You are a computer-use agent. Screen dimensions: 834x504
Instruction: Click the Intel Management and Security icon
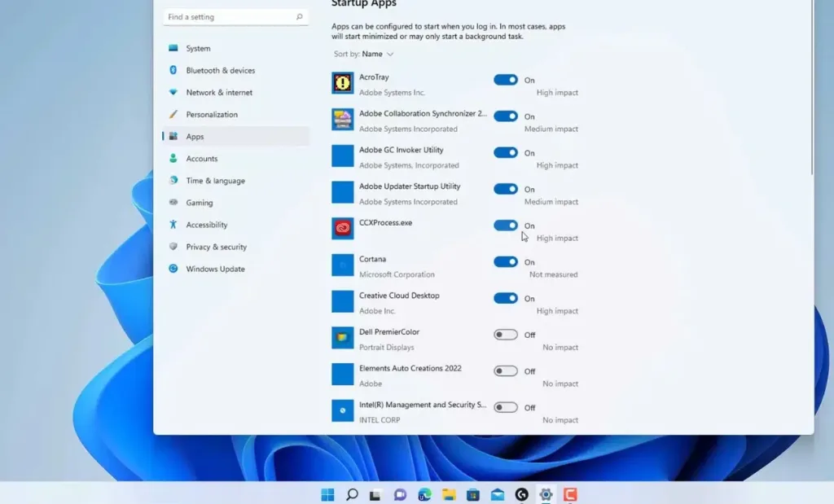point(341,411)
